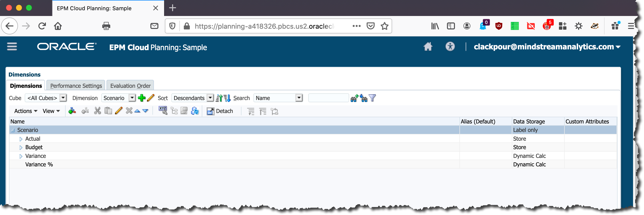Go back in the browser

9,26
